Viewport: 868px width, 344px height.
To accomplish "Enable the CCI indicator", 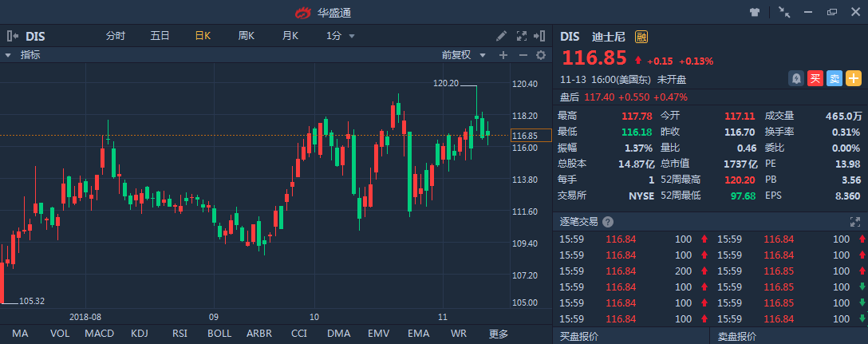I will click(x=299, y=334).
